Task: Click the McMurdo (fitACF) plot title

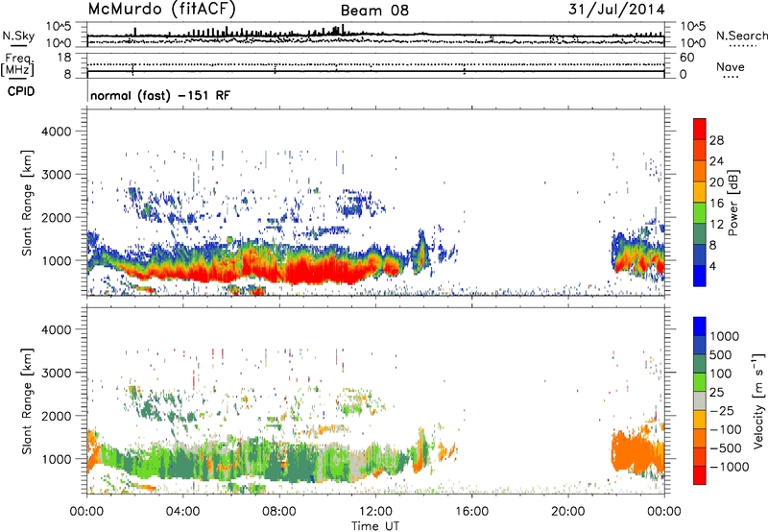Action: (161, 10)
